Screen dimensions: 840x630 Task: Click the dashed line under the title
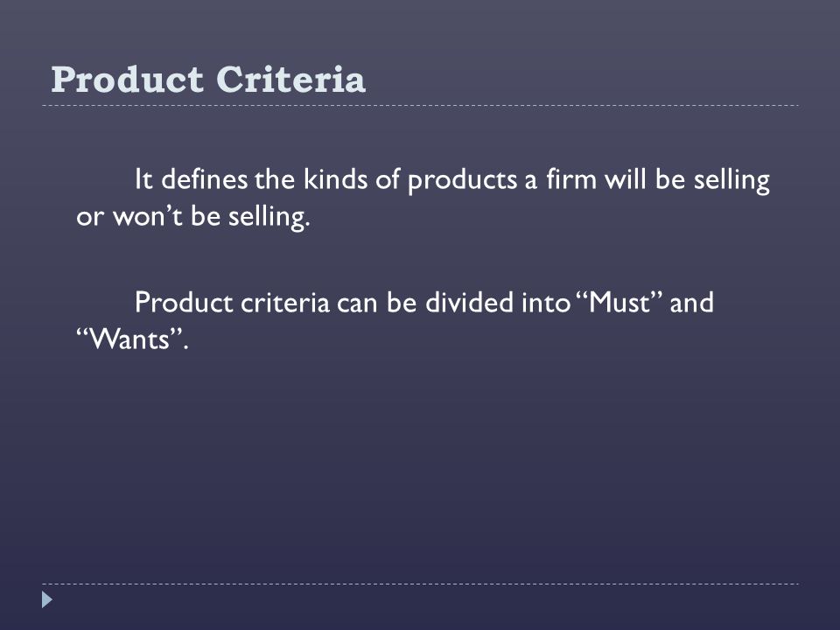(x=421, y=106)
